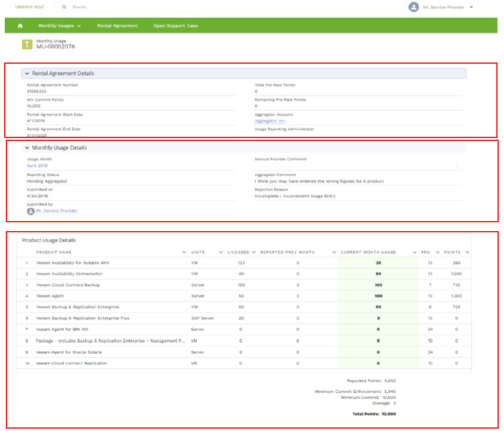
Task: Edit current usage for Nutanix AHV row
Action: [x=378, y=263]
